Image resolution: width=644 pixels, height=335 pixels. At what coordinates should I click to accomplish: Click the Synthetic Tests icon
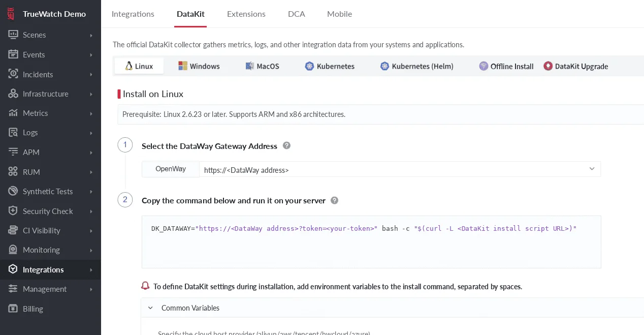(x=13, y=191)
